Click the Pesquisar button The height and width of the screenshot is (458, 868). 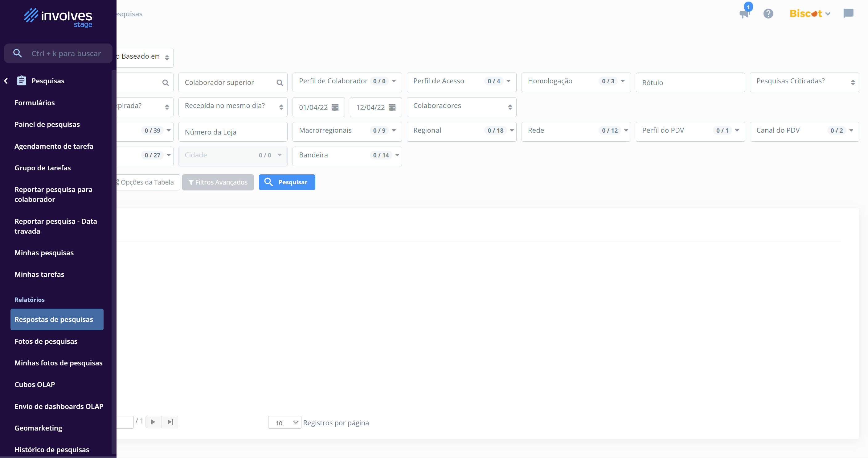click(x=287, y=182)
